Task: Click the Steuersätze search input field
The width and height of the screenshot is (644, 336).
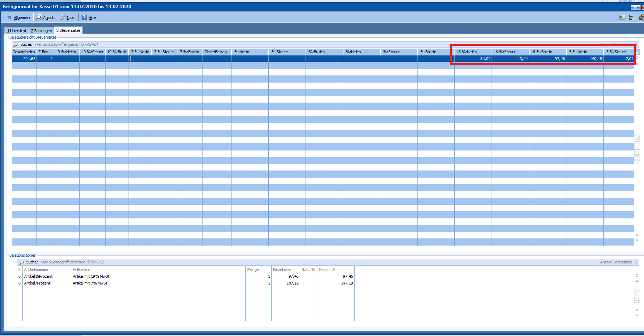Action: point(143,44)
